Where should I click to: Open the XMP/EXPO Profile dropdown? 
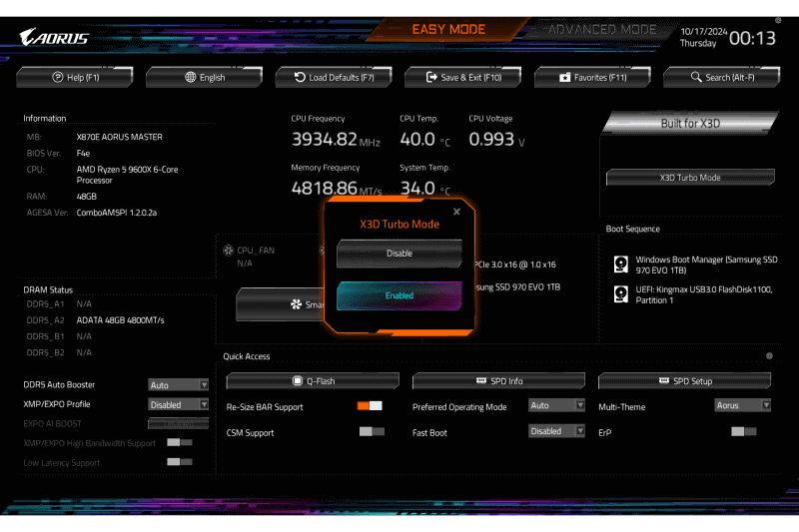click(x=179, y=404)
